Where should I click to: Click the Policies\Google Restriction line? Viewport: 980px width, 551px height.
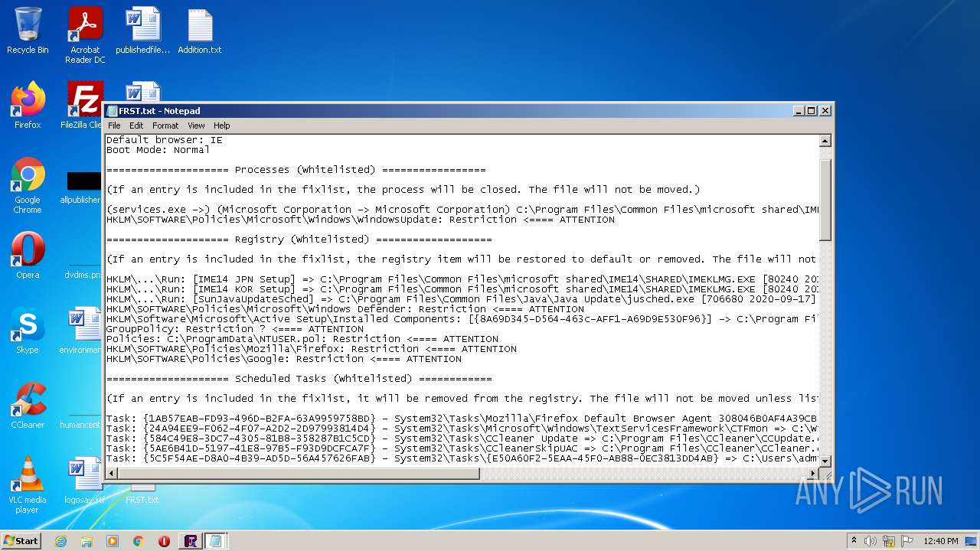(x=284, y=359)
